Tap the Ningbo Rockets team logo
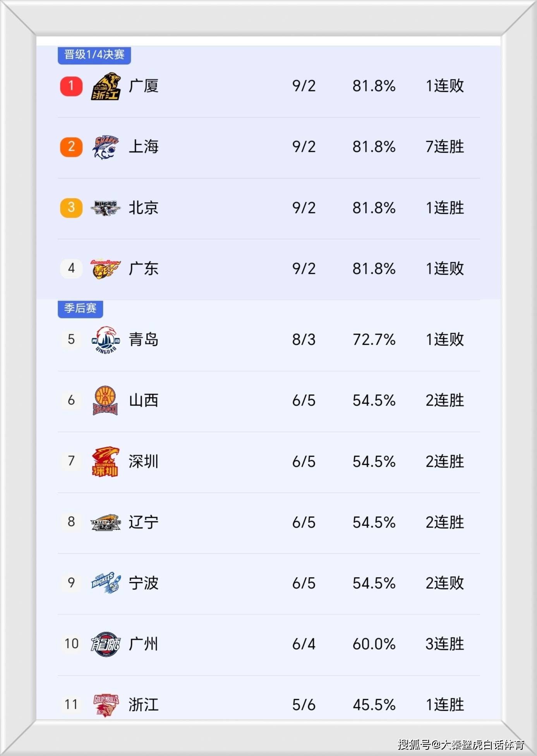 (105, 583)
